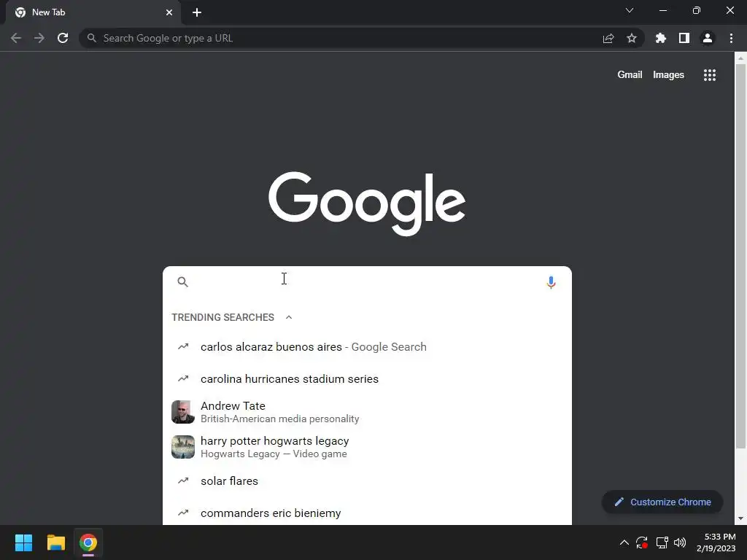Select the New Tab browser tab
747x560 pixels.
tap(93, 12)
